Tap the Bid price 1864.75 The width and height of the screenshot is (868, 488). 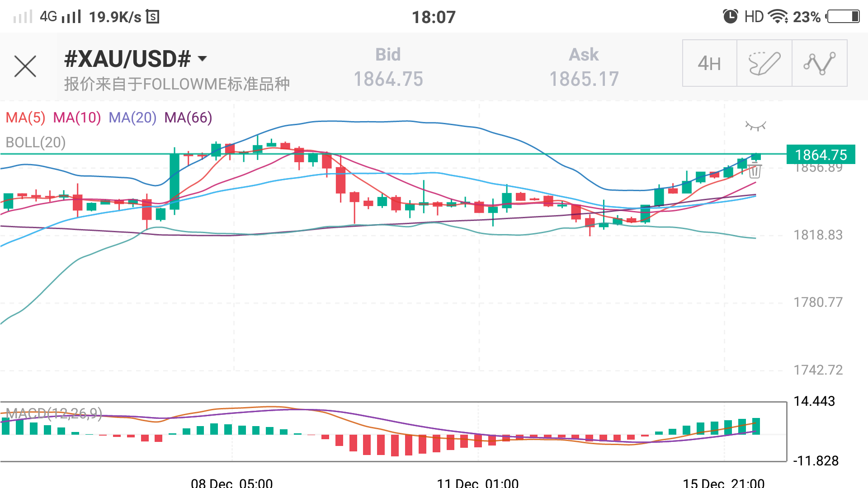click(388, 79)
